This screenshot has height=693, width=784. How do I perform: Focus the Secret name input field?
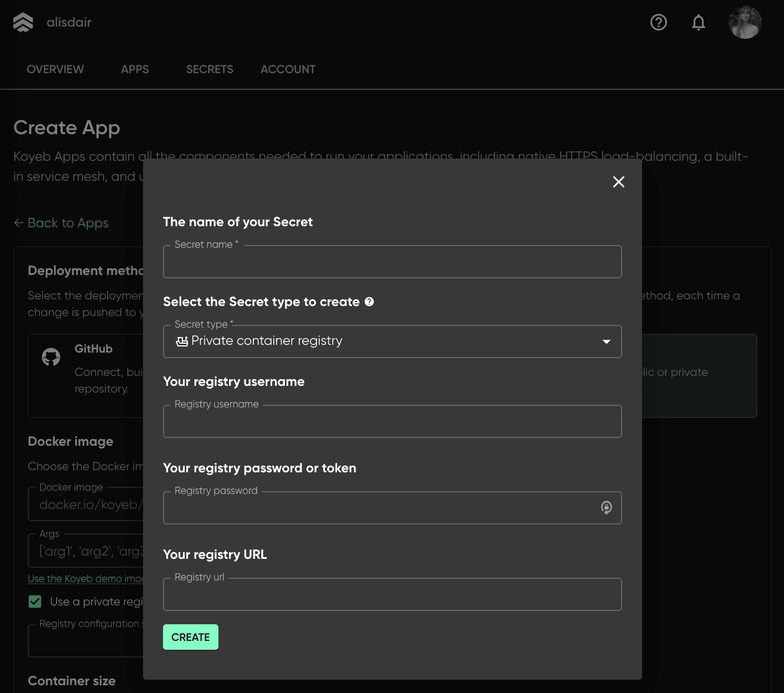(392, 263)
